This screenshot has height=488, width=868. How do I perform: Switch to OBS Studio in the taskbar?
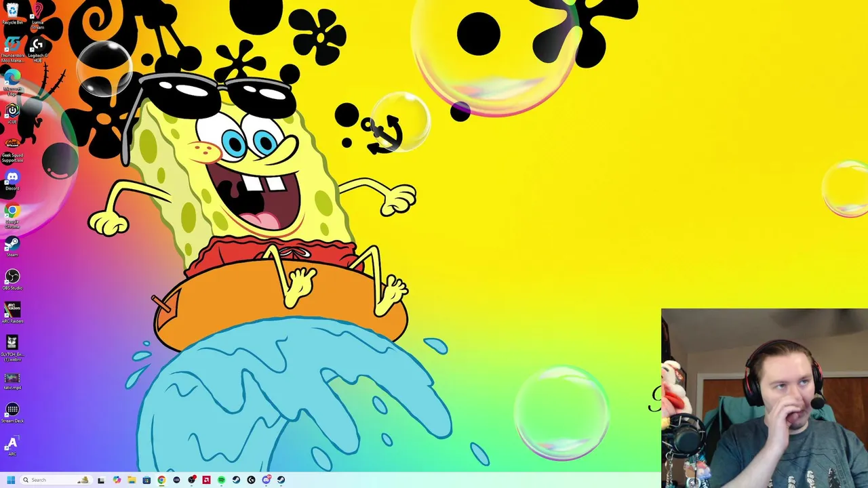[x=191, y=480]
